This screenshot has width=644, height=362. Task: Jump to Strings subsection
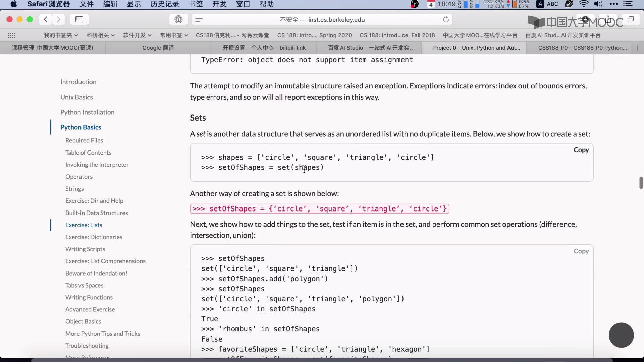[74, 189]
